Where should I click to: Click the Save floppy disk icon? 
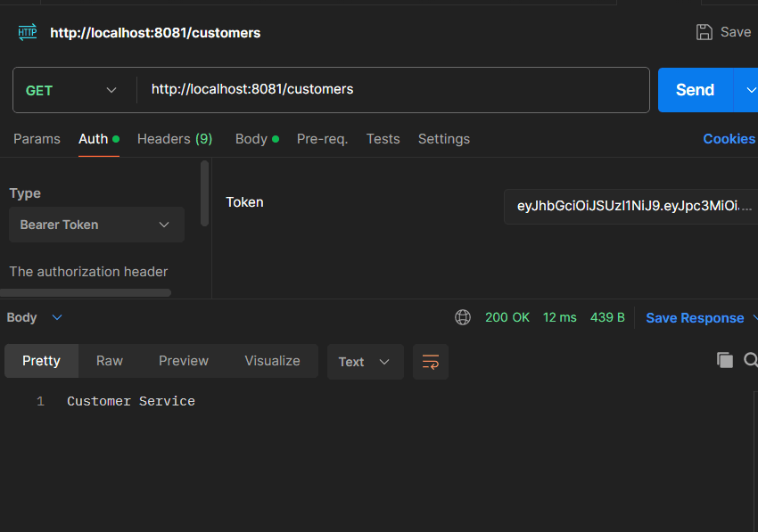pyautogui.click(x=704, y=32)
